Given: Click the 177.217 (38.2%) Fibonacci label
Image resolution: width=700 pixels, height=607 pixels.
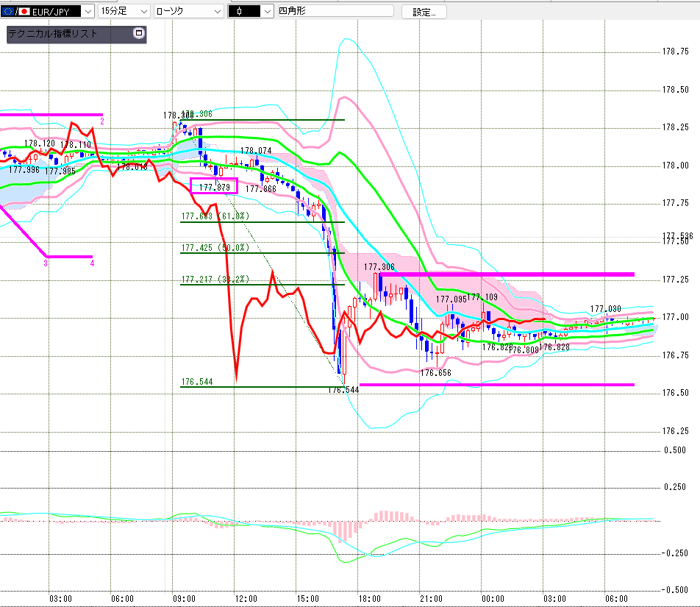Looking at the screenshot, I should point(215,279).
